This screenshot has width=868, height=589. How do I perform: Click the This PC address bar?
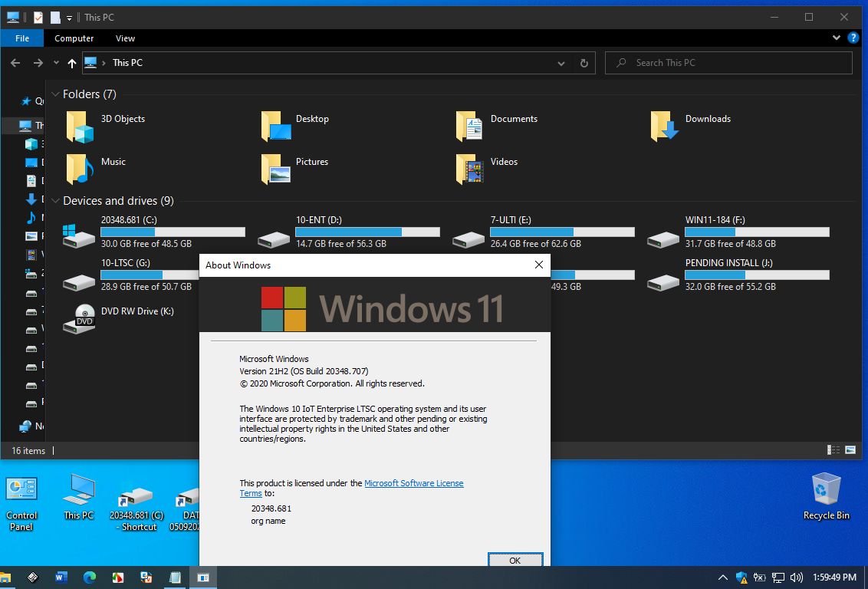point(339,63)
